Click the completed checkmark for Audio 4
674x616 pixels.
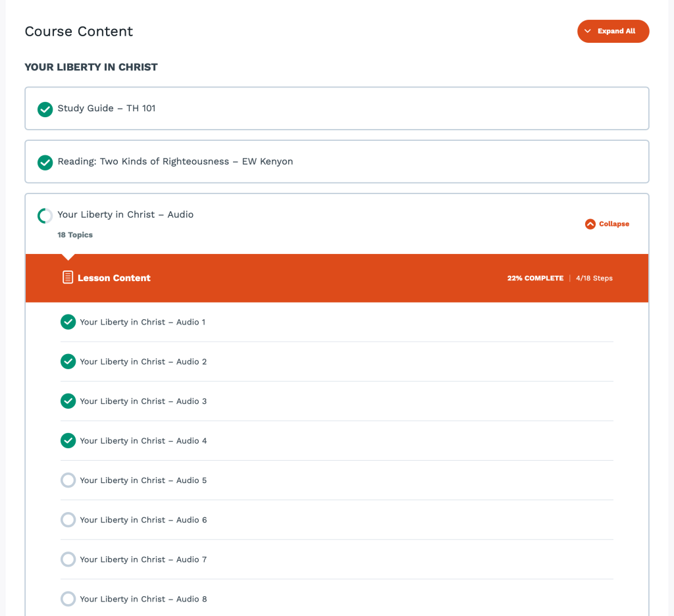tap(68, 440)
